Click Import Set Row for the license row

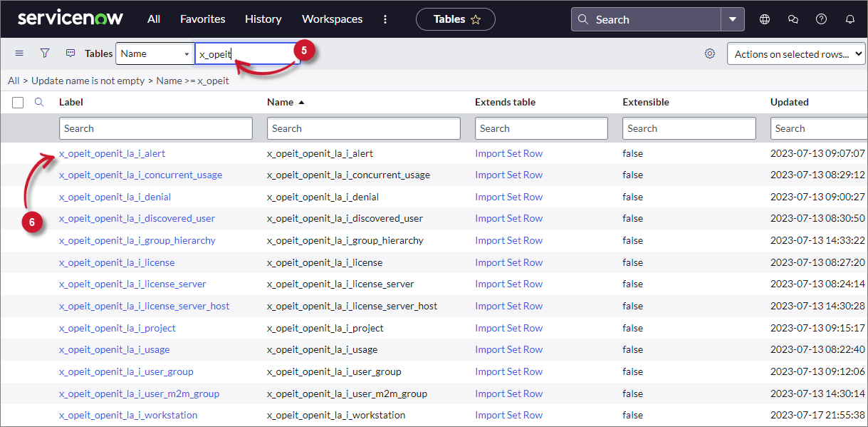tap(508, 262)
